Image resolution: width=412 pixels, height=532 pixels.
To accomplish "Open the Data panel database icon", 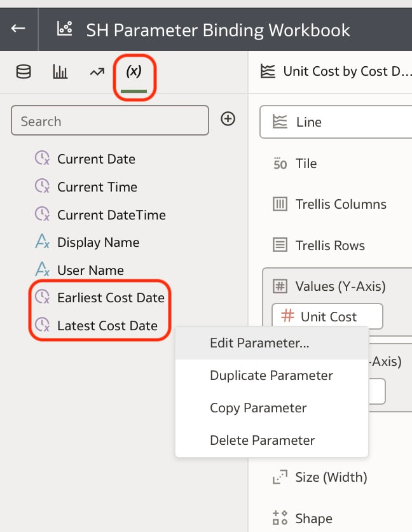I will pos(24,71).
